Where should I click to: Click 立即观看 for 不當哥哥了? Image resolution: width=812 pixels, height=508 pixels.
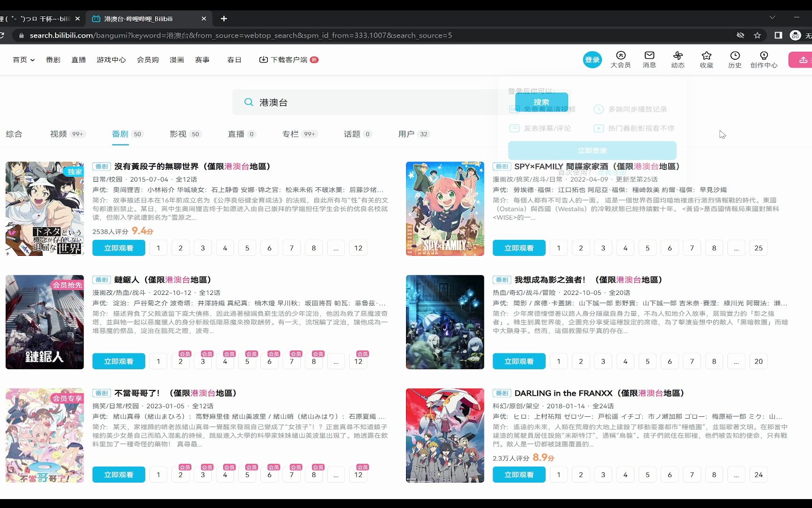(x=118, y=475)
